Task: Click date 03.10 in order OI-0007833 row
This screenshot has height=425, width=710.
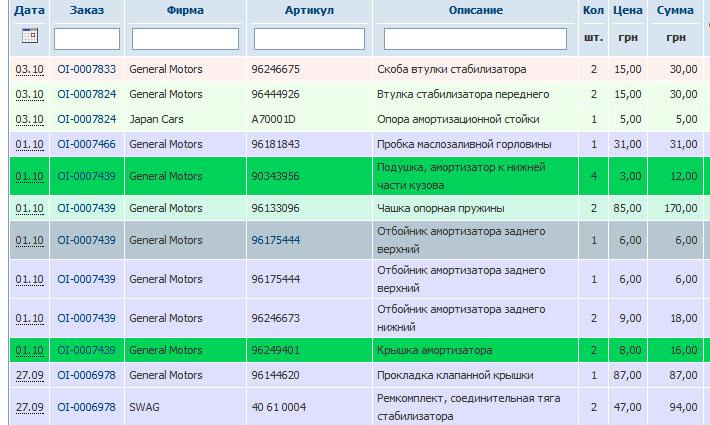Action: [29, 69]
